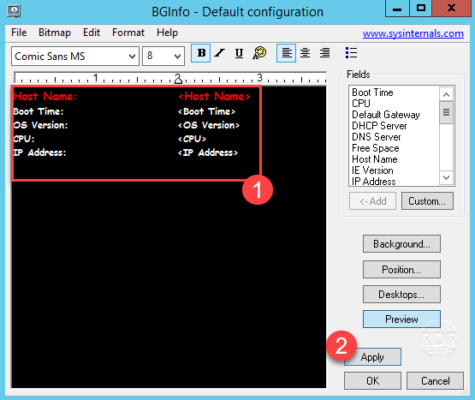Open the text color picker icon

point(259,53)
